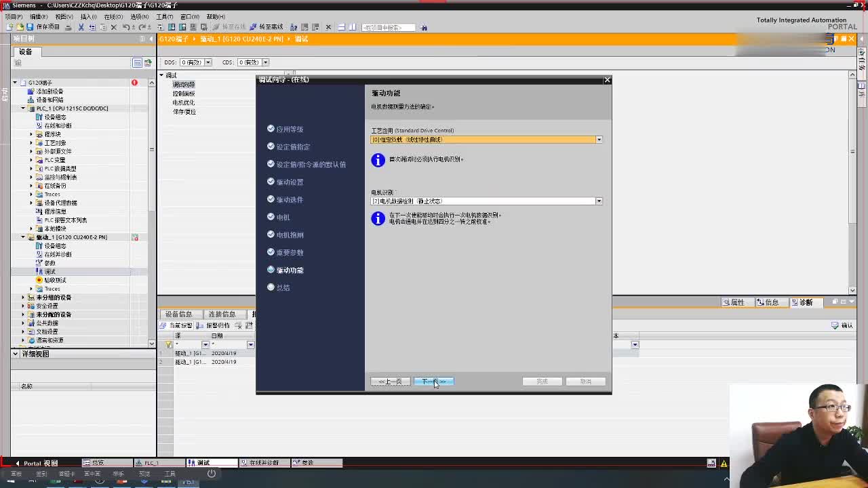Viewport: 868px width, 488px height.
Task: Collapse the project tree panel arrow
Action: point(151,39)
